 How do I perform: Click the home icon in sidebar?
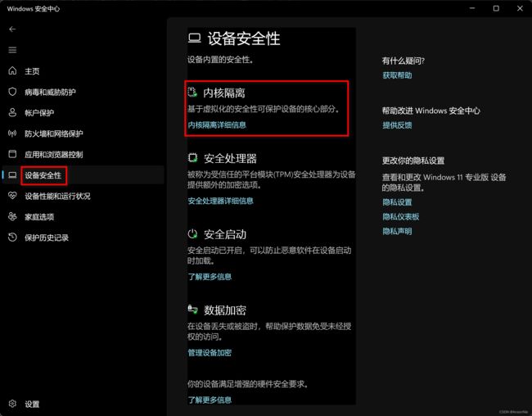[x=12, y=70]
